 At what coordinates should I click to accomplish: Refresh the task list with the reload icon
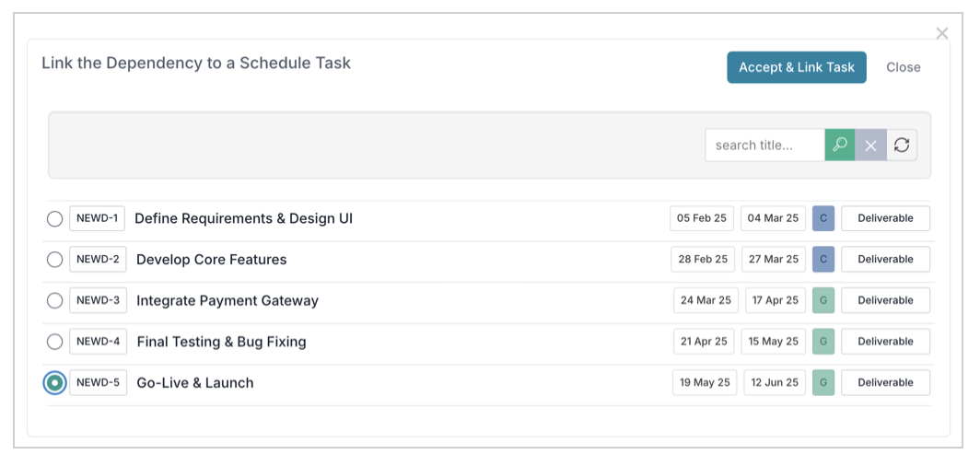(901, 145)
